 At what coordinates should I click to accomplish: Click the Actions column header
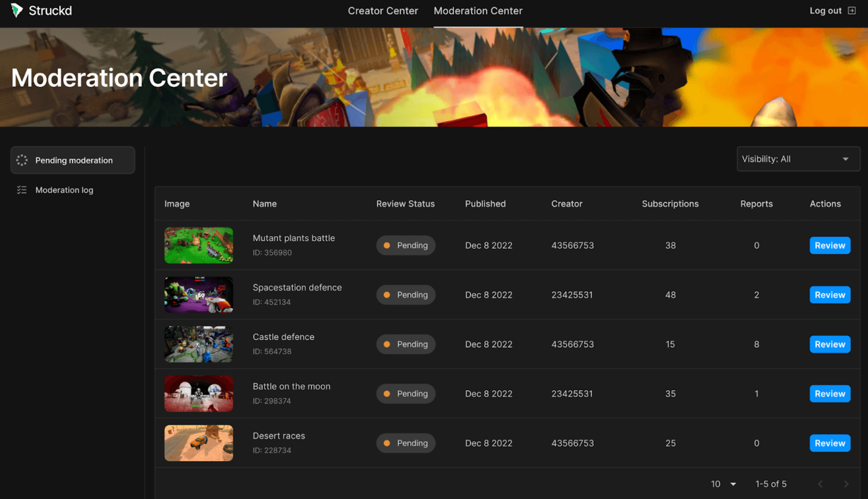[825, 204]
